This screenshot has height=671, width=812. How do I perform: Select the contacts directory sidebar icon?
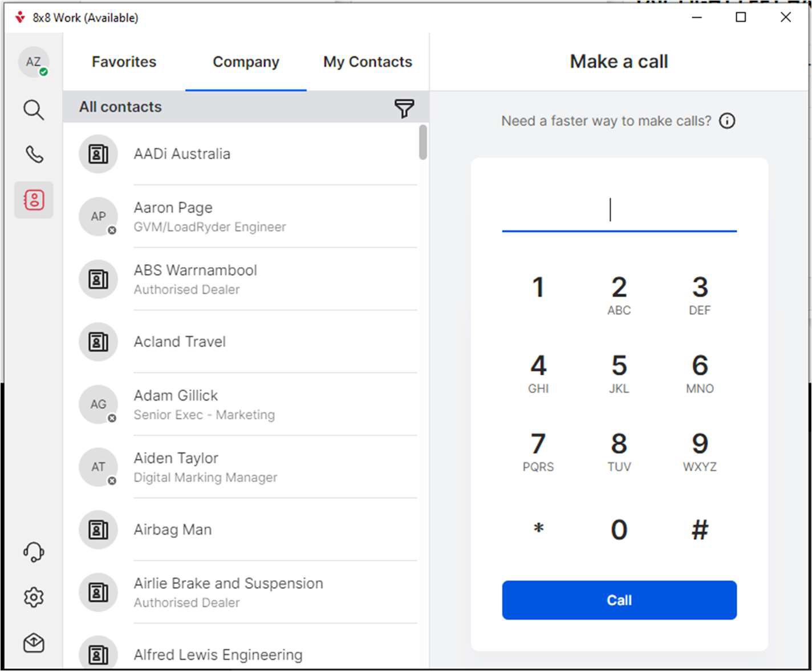34,200
